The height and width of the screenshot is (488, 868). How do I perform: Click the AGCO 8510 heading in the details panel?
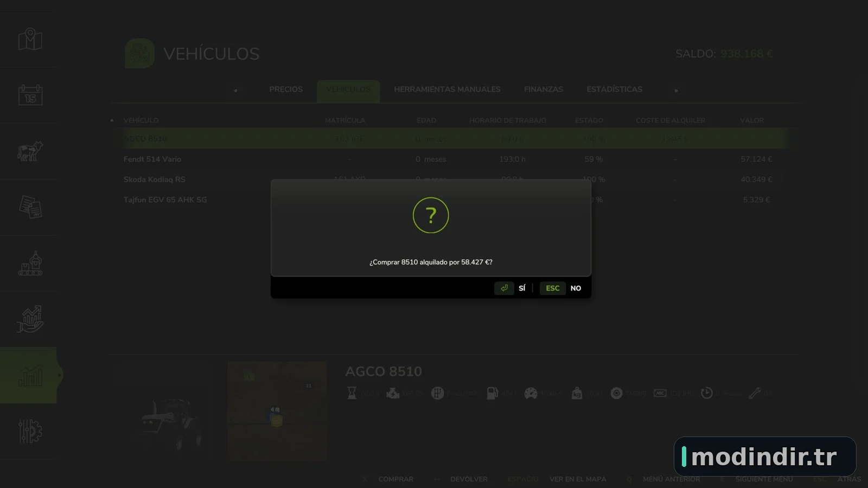coord(384,371)
